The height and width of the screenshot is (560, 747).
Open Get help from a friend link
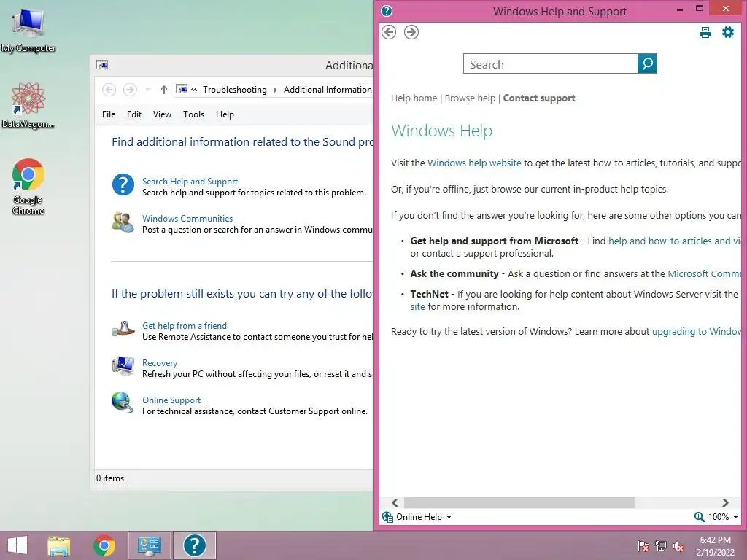tap(185, 326)
